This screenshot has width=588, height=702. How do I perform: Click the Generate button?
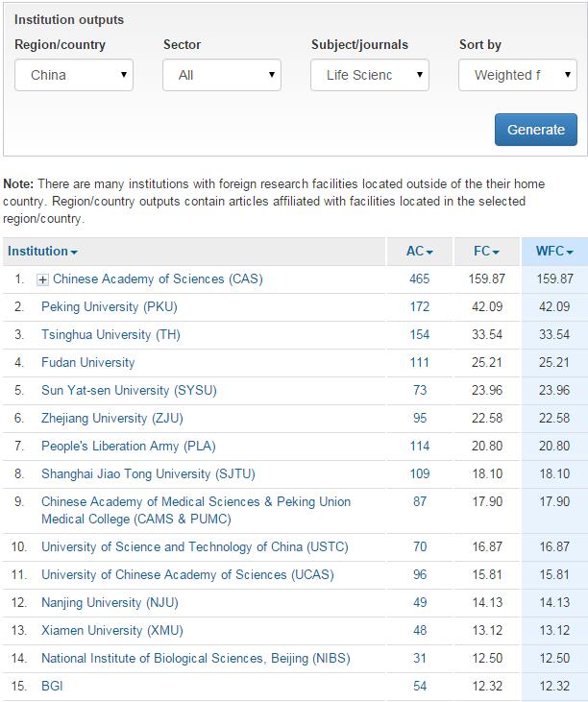pos(535,130)
